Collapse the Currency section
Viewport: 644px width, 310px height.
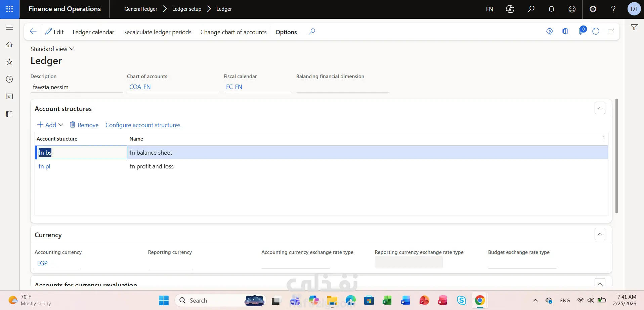[600, 234]
